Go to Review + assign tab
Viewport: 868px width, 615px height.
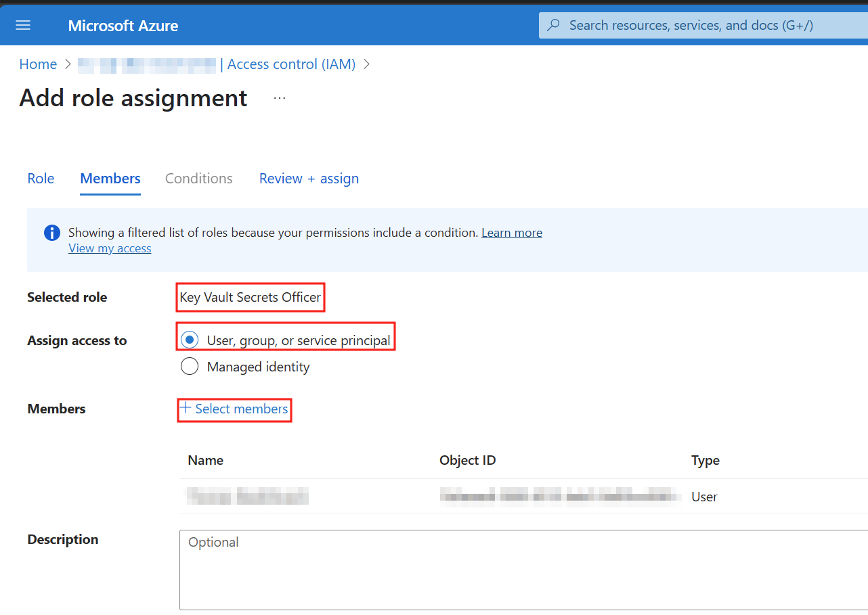tap(309, 179)
